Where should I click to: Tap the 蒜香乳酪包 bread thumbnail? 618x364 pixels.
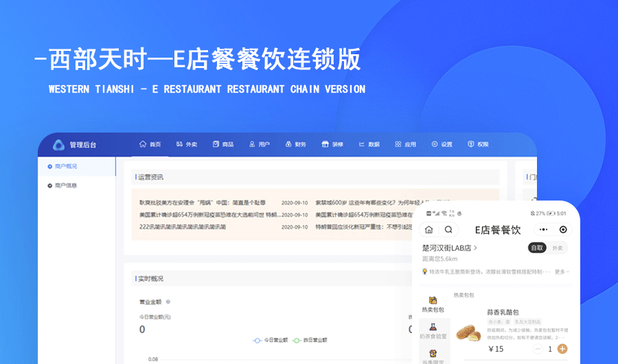468,332
